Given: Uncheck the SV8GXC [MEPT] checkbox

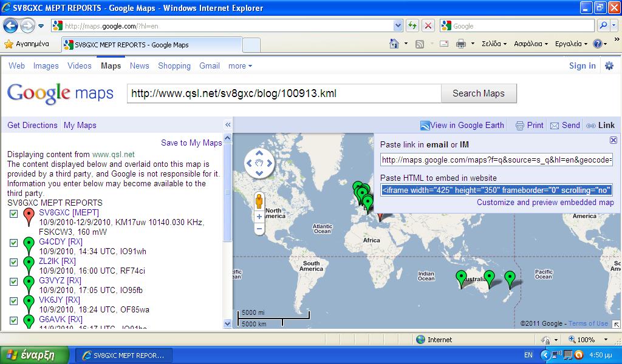Looking at the screenshot, I should [x=14, y=214].
